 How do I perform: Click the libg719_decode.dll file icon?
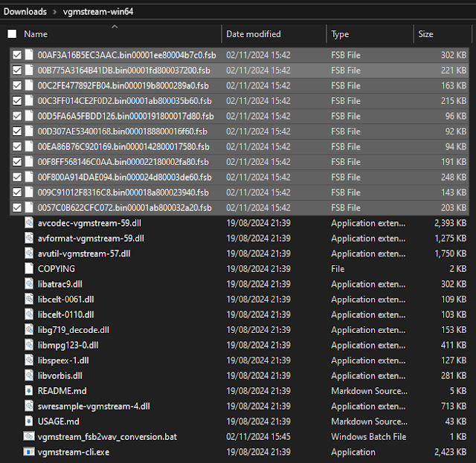(29, 329)
